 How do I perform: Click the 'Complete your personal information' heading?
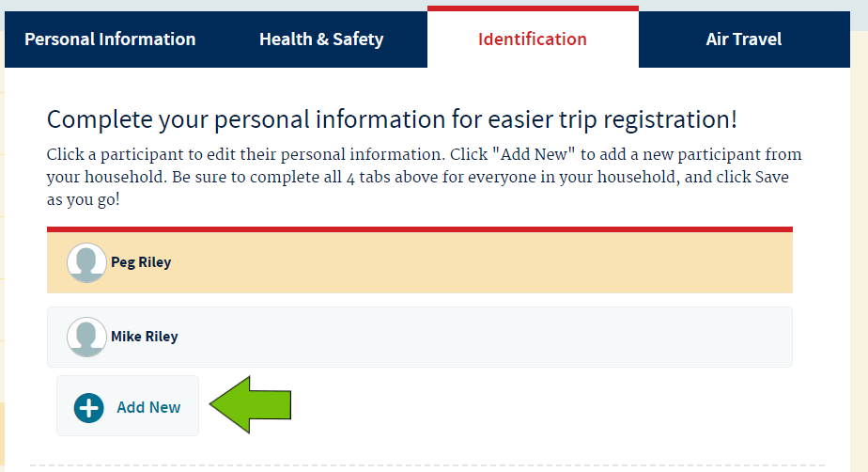[392, 119]
